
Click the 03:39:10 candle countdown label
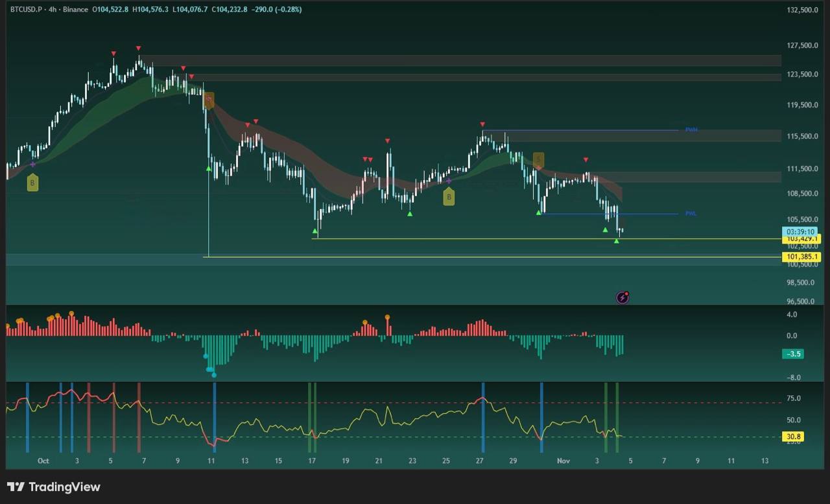[801, 231]
